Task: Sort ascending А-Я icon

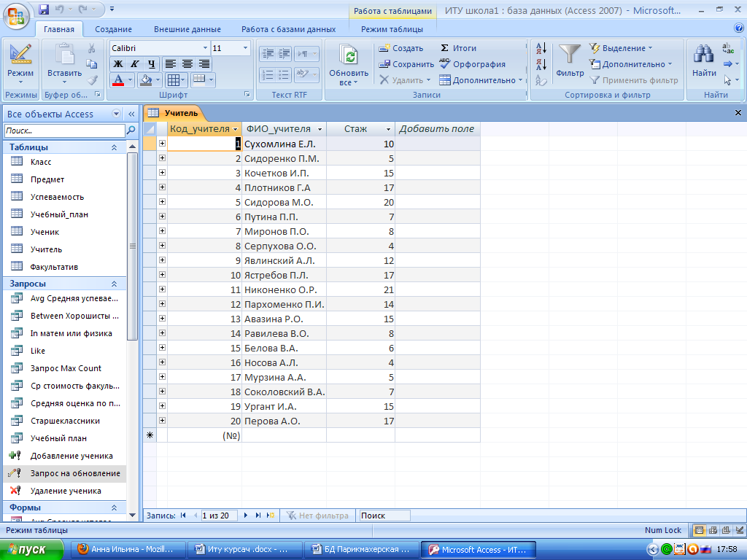Action: pos(541,48)
